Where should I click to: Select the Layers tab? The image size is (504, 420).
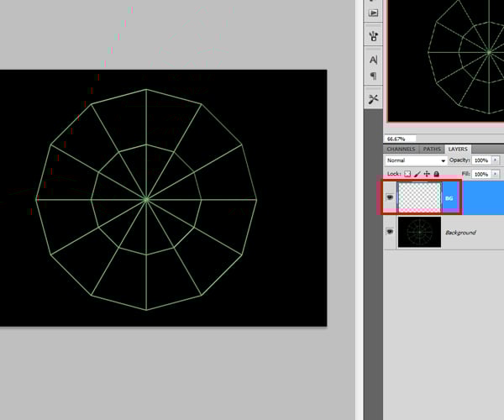[x=458, y=150]
